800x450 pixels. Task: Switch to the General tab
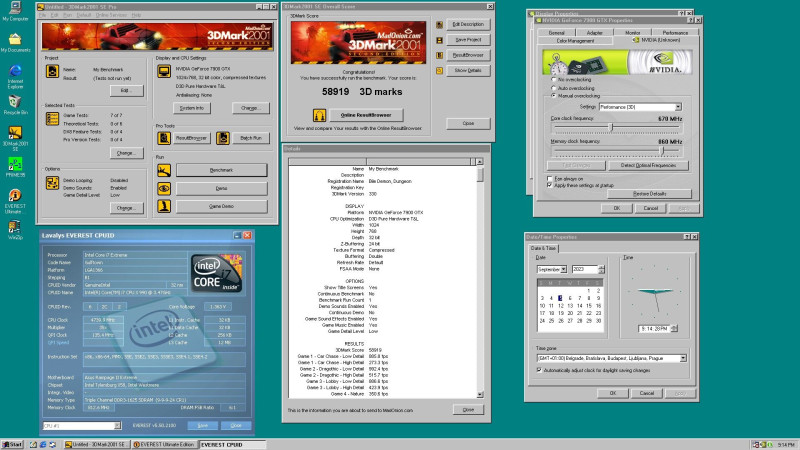pyautogui.click(x=556, y=33)
